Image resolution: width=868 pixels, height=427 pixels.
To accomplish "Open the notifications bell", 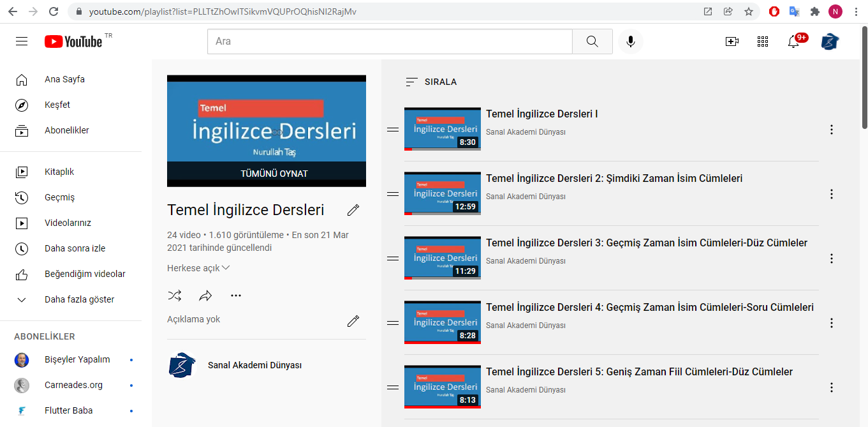I will coord(793,41).
